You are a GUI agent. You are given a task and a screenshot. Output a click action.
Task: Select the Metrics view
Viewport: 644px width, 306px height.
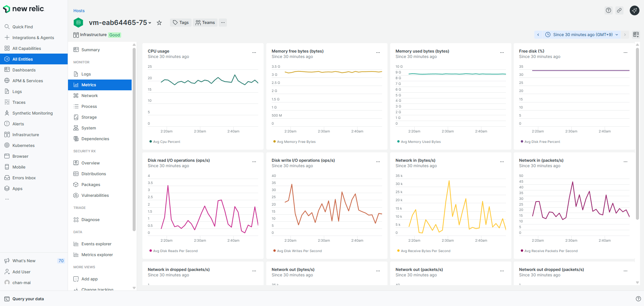(100, 85)
